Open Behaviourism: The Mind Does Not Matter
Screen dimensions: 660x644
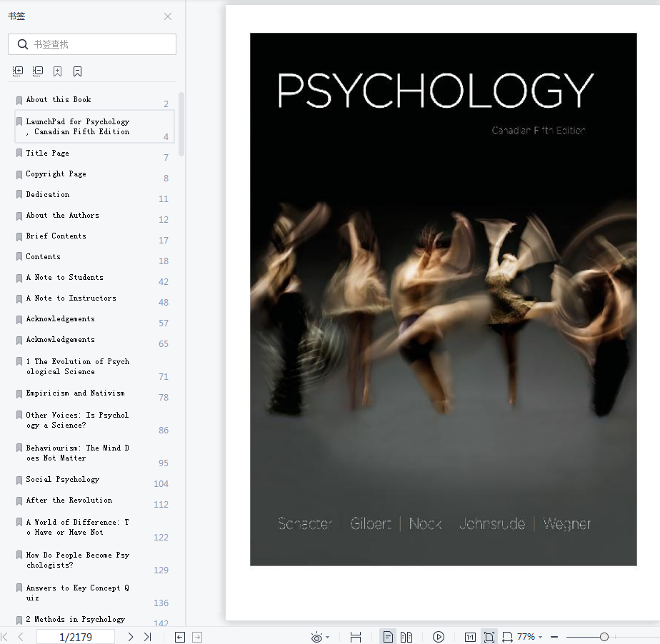(77, 453)
